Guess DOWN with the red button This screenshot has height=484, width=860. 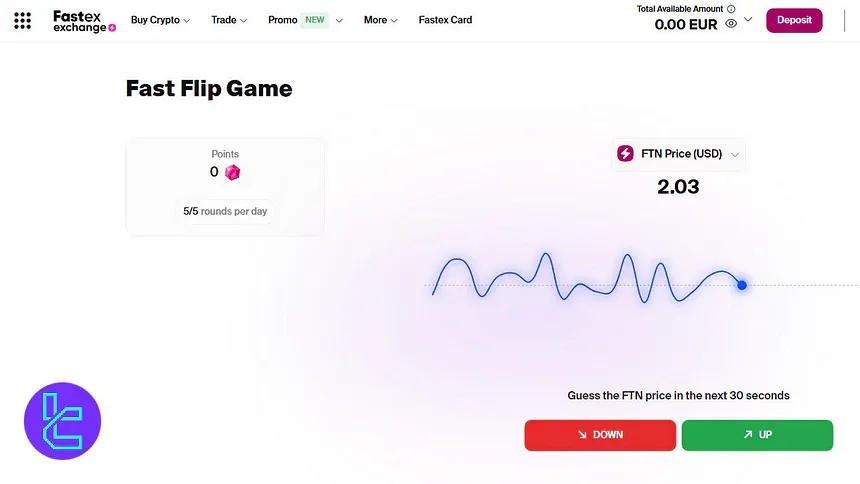click(600, 435)
